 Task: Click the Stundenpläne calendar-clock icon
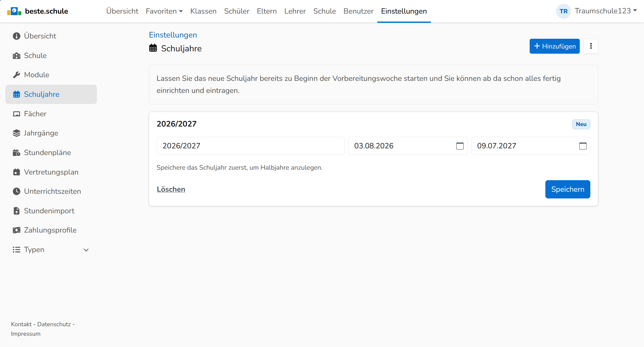pyautogui.click(x=16, y=153)
